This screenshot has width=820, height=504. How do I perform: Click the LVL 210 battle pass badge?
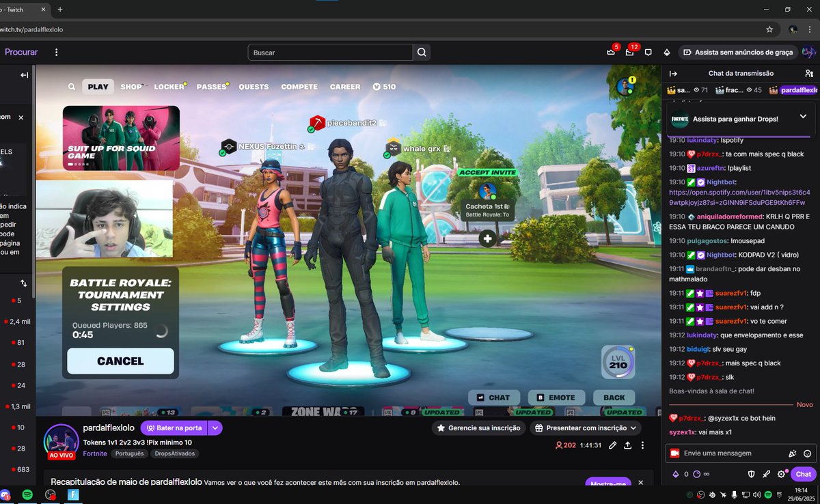tap(618, 362)
